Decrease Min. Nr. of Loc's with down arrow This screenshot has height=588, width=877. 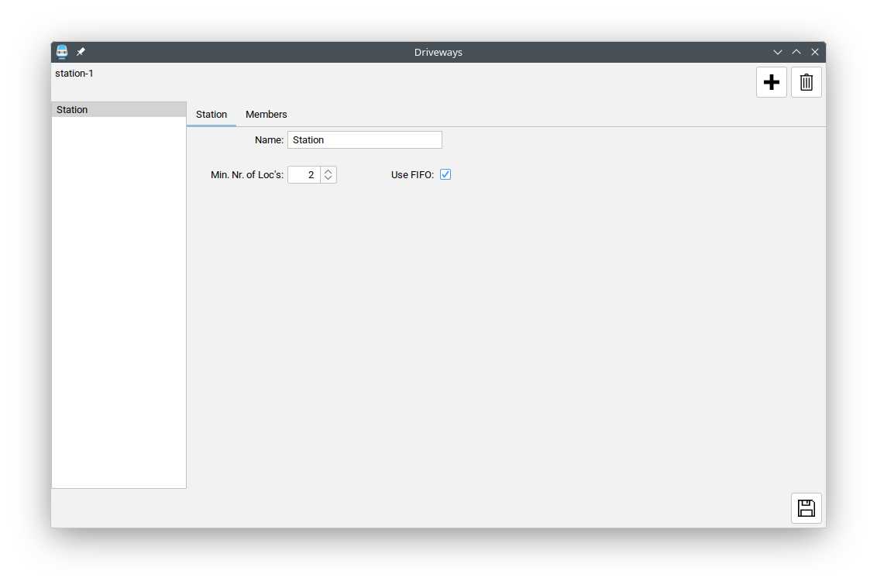pyautogui.click(x=328, y=179)
